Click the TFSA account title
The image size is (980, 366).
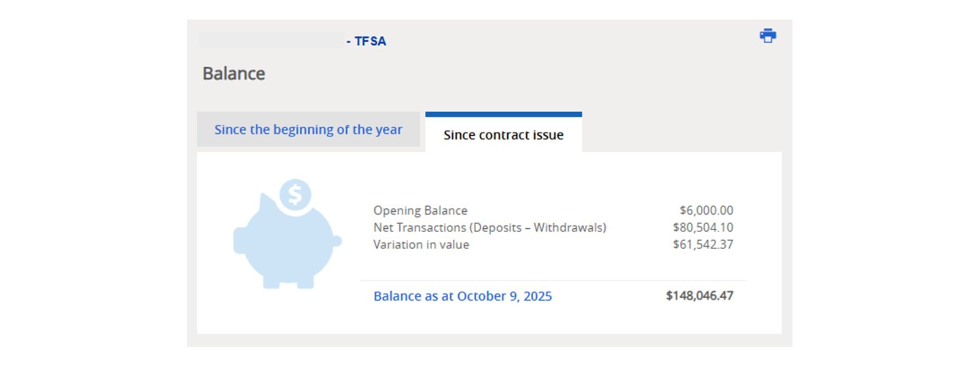370,41
